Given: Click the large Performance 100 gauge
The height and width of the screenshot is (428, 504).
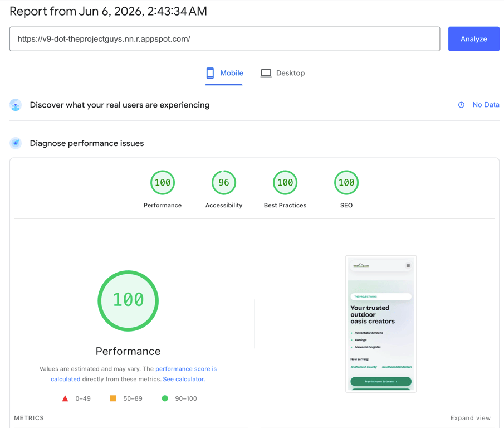Looking at the screenshot, I should [x=128, y=301].
